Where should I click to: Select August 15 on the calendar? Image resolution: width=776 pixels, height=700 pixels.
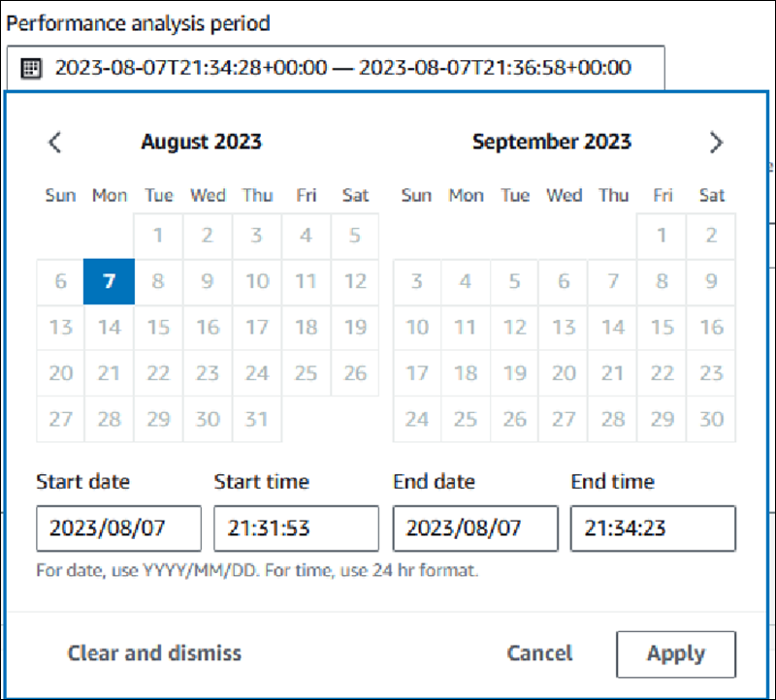158,329
